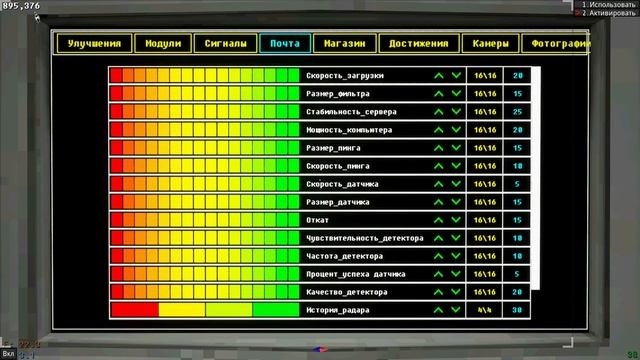Click the down arrow for Мощность_компьютера

[x=456, y=130]
